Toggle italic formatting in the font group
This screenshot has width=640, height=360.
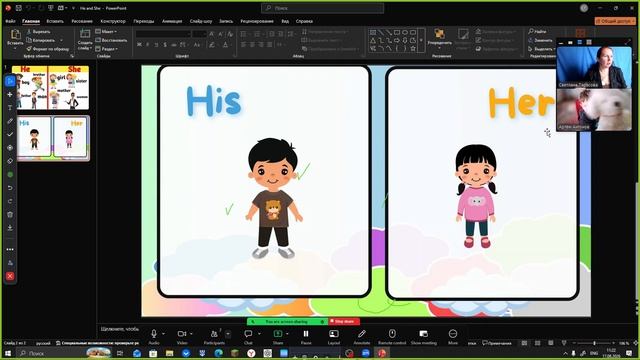click(148, 44)
